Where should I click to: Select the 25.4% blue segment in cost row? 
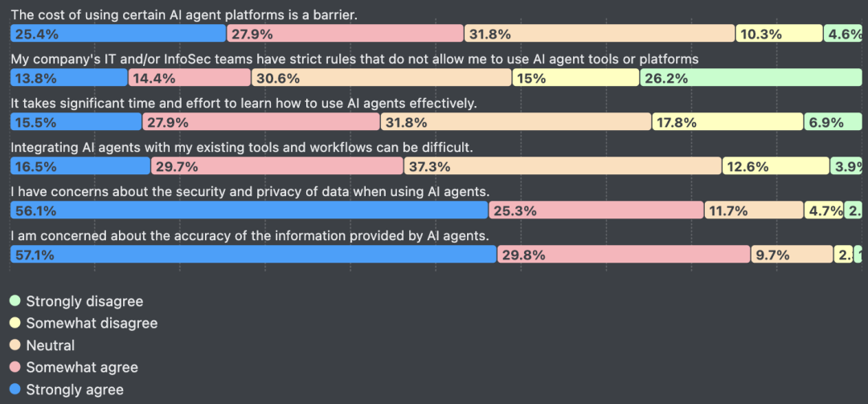tap(118, 34)
